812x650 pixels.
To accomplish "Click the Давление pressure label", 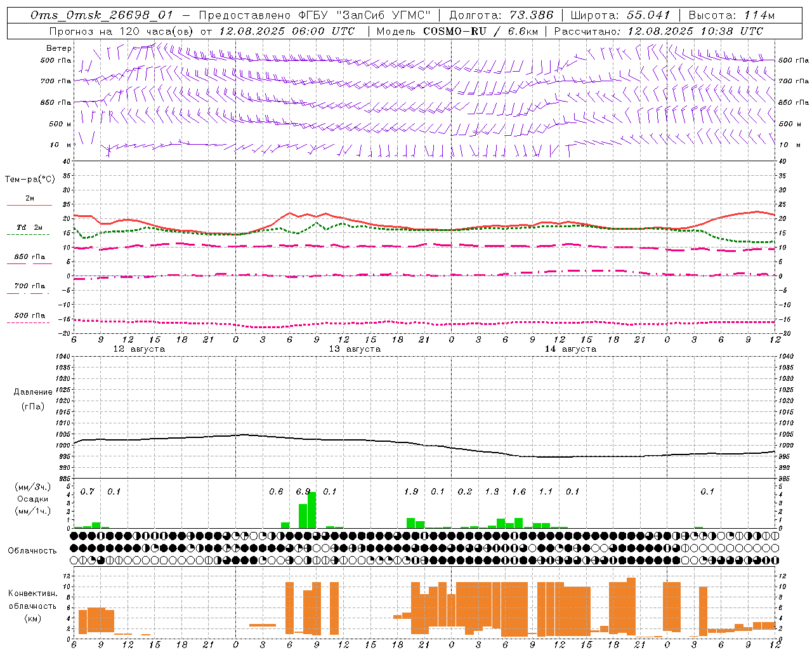I will click(32, 392).
